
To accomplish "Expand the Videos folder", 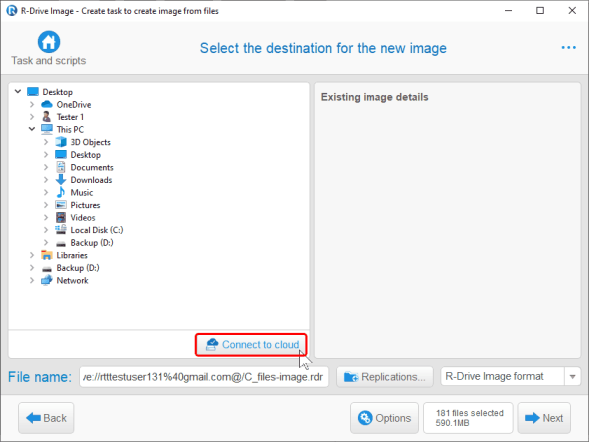I will (x=46, y=217).
